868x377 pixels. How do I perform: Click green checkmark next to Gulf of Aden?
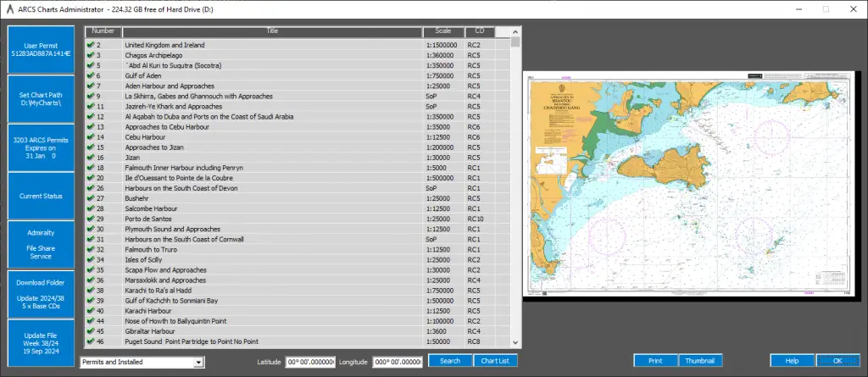click(x=91, y=75)
